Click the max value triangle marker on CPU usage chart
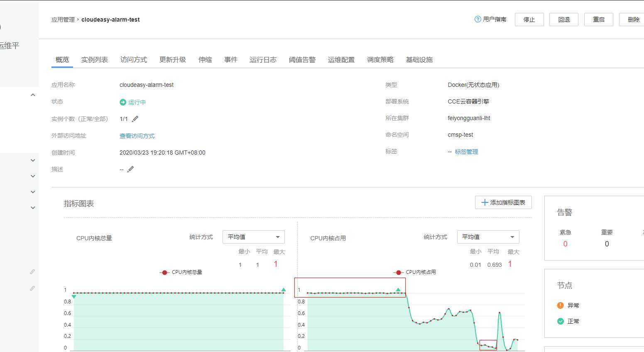Viewport: 644px width, 352px height. [398, 290]
